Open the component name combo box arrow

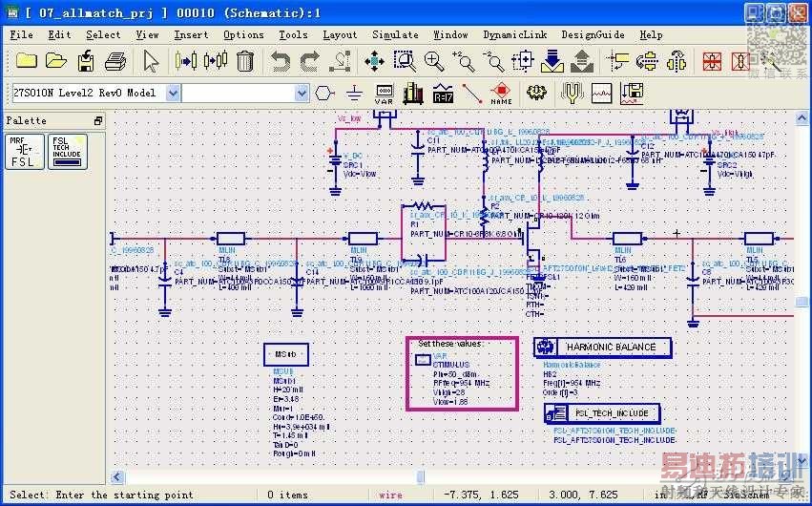click(302, 94)
